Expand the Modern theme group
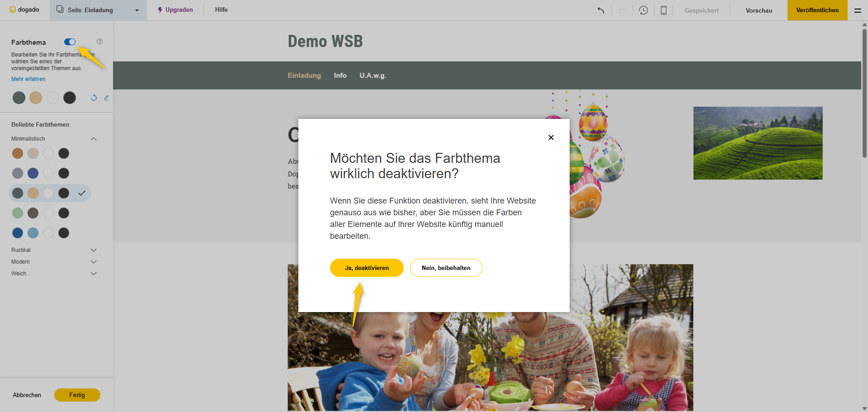Screen dimensions: 868x412 94,262
